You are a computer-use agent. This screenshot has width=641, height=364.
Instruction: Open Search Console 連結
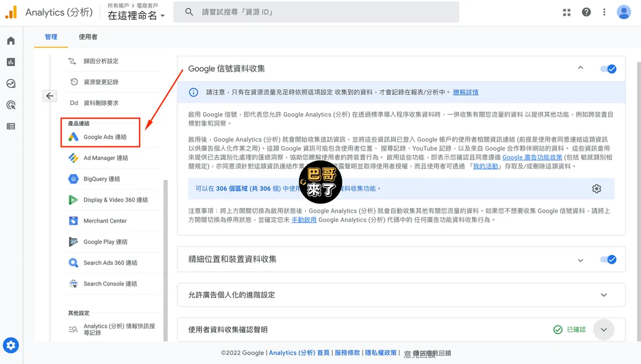click(x=111, y=284)
